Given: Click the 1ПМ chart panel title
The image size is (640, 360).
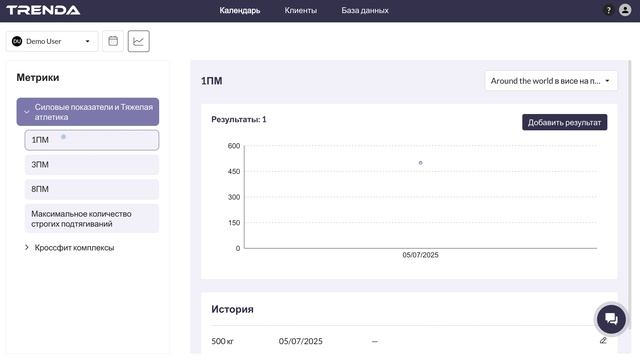Looking at the screenshot, I should pyautogui.click(x=211, y=81).
